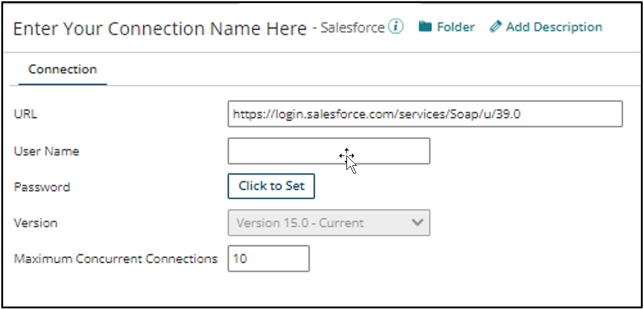Image resolution: width=644 pixels, height=309 pixels.
Task: Click the URL field label
Action: [26, 114]
